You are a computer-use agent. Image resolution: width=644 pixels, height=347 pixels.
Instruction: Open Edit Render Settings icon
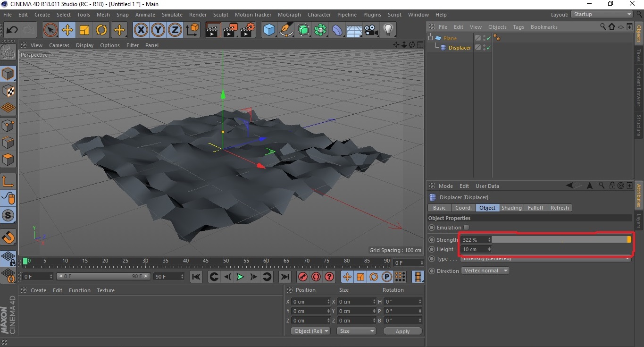(248, 30)
